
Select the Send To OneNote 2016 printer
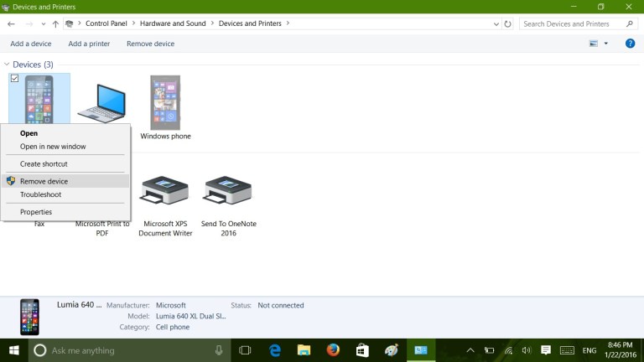click(x=228, y=191)
